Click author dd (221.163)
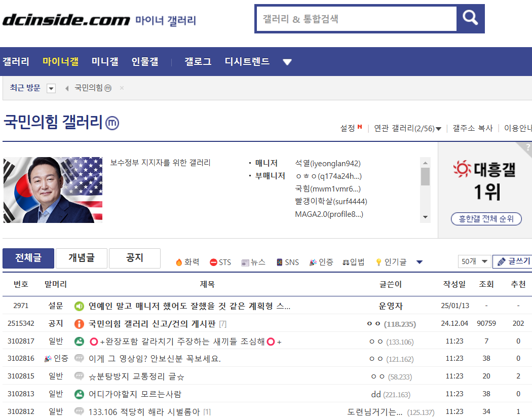 391,394
